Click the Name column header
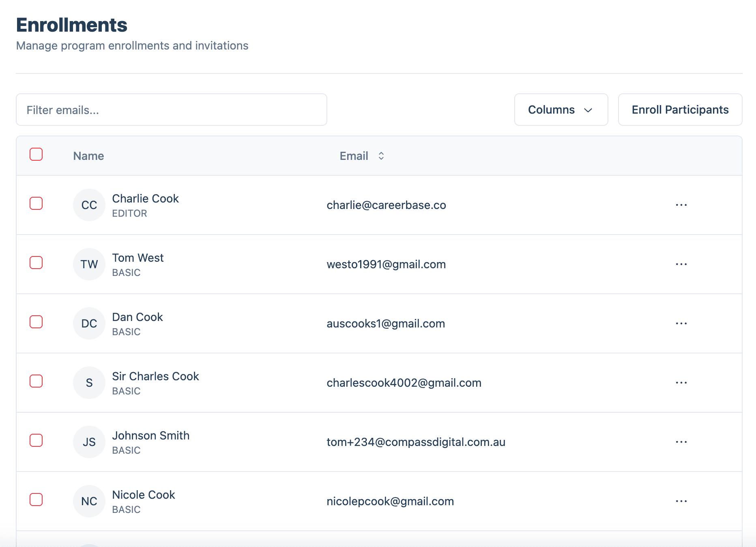 pos(88,156)
